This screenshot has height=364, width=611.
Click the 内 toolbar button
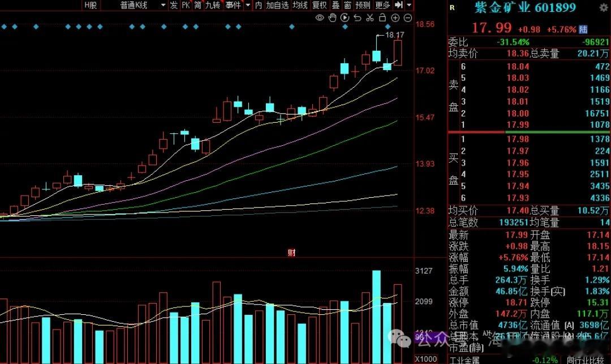pos(259,5)
